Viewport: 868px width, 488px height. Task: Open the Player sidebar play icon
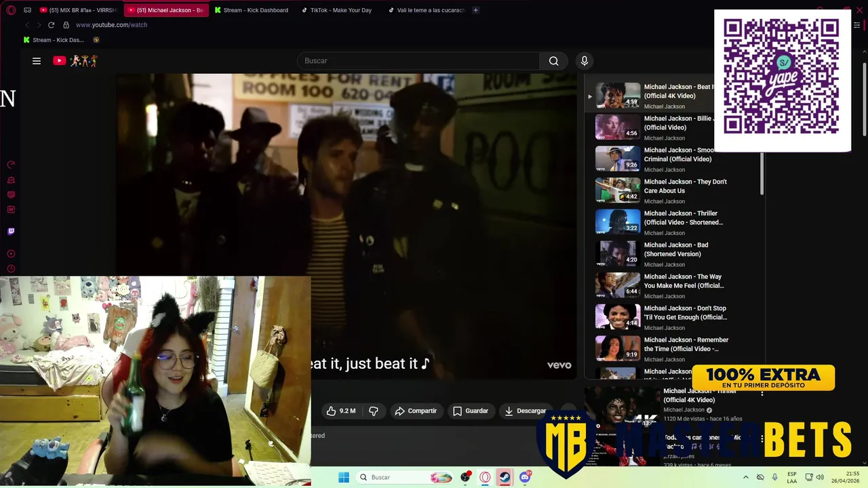(x=11, y=254)
